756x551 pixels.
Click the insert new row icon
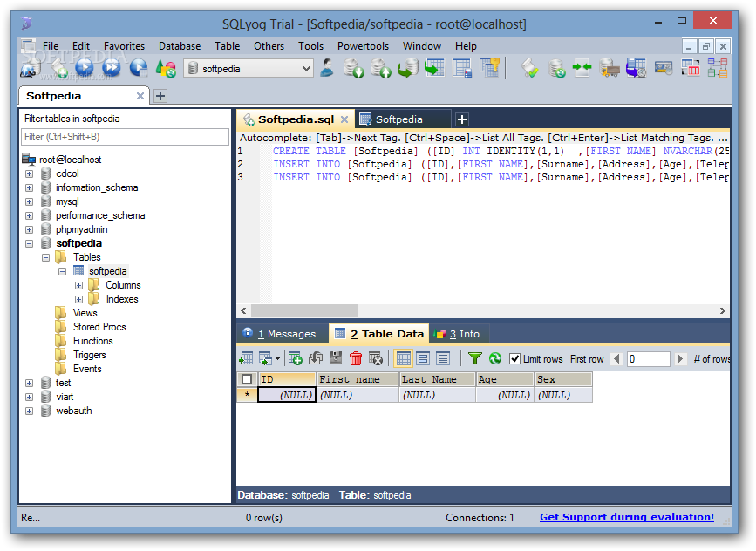[296, 358]
